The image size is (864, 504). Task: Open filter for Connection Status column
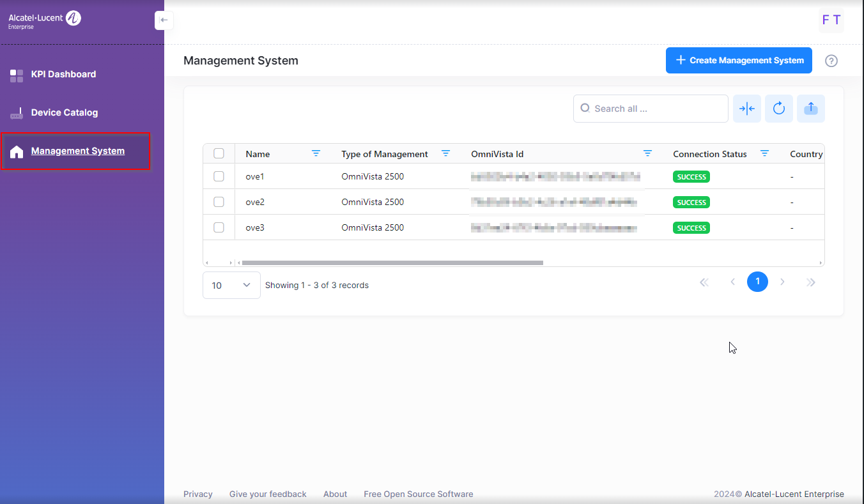(764, 153)
